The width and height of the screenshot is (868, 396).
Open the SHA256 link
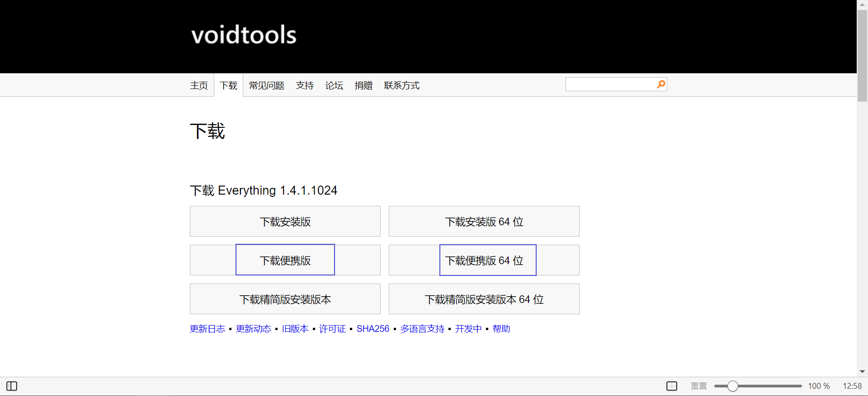373,329
